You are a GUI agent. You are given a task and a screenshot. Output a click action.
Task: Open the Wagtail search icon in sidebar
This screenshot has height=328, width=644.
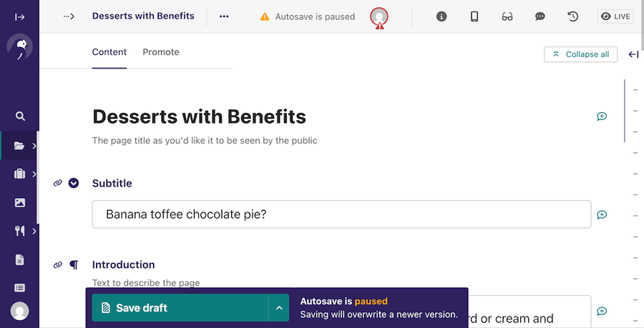pos(20,116)
